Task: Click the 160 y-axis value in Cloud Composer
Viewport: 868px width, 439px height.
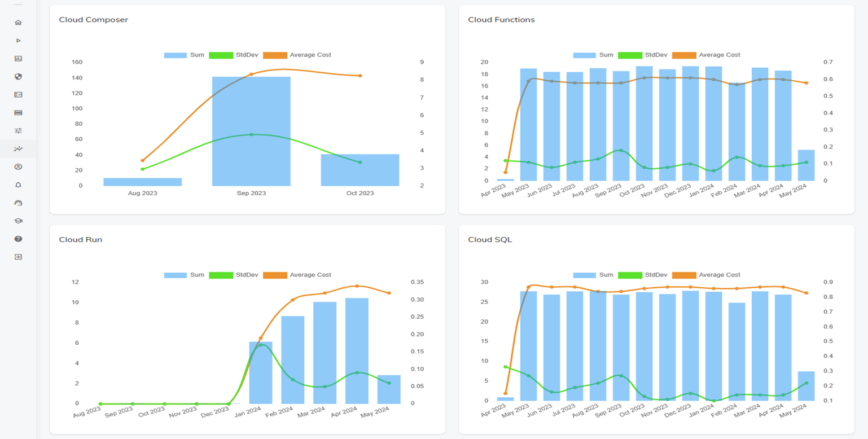Action: 77,62
